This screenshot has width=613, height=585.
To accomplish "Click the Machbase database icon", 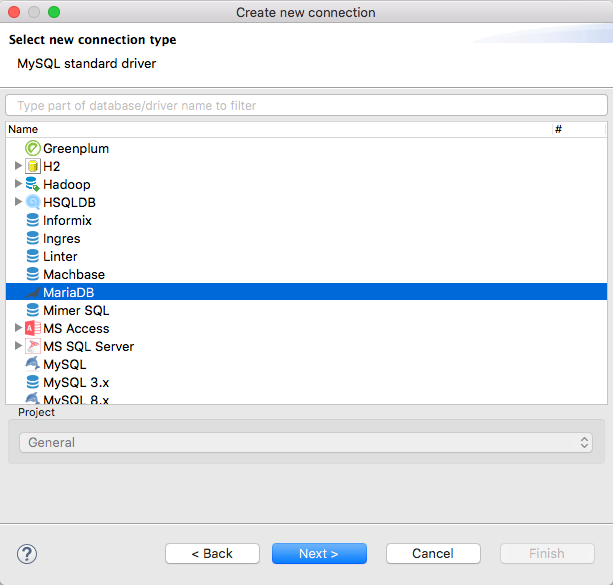I will pyautogui.click(x=33, y=275).
